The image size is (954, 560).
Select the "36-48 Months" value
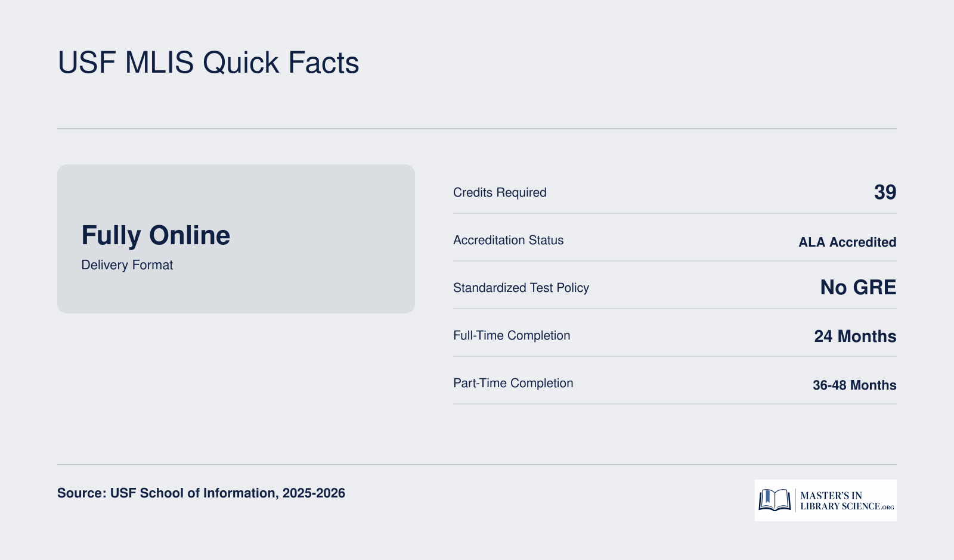tap(854, 385)
